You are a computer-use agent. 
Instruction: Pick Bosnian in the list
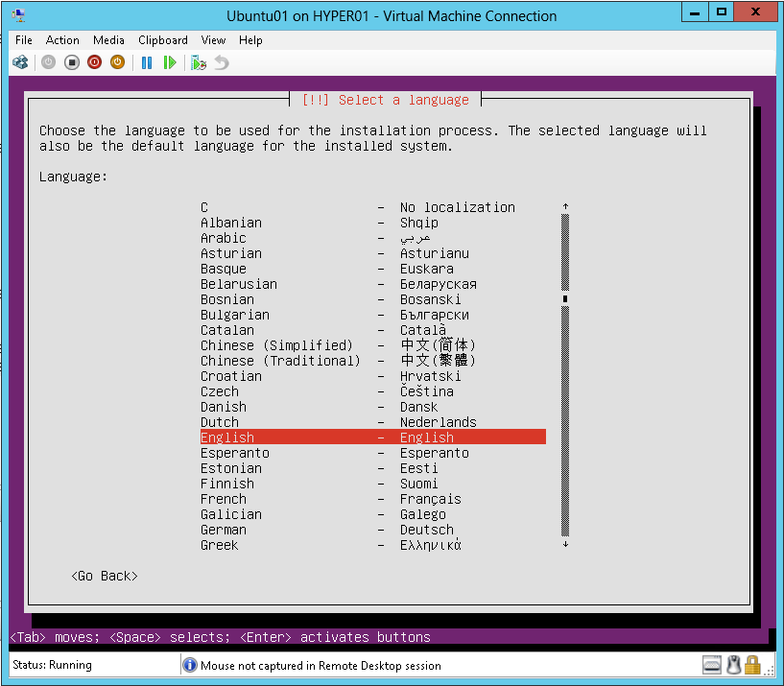coord(373,299)
